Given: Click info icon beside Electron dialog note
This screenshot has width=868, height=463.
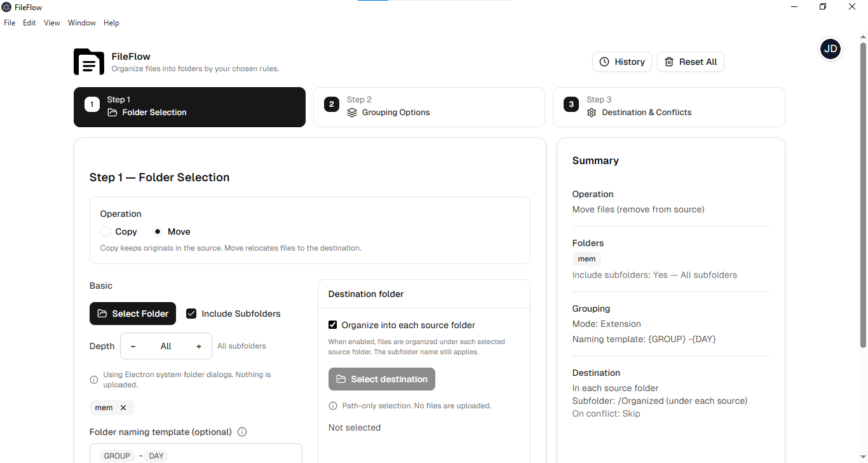Looking at the screenshot, I should pos(94,379).
